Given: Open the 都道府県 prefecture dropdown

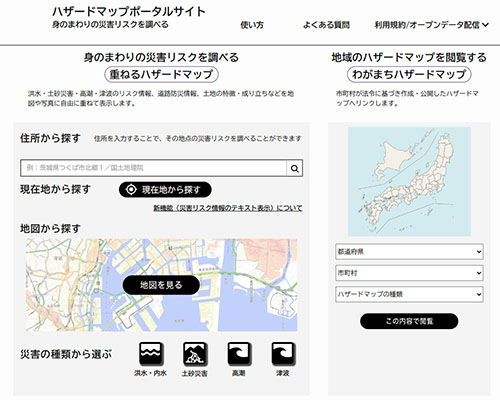Looking at the screenshot, I should point(409,252).
